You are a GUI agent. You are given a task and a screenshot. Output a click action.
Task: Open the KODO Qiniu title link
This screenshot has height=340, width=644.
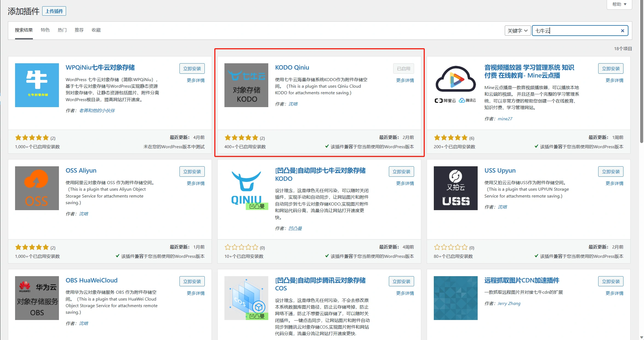coord(292,68)
